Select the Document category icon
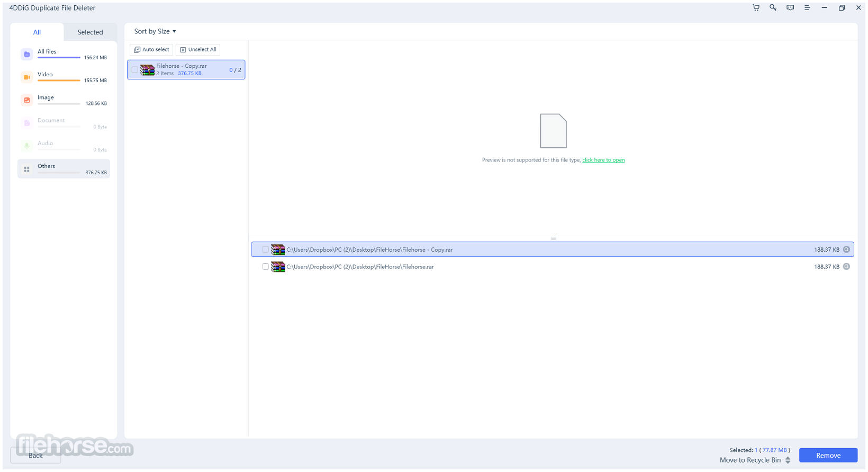Image resolution: width=868 pixels, height=472 pixels. [x=26, y=123]
